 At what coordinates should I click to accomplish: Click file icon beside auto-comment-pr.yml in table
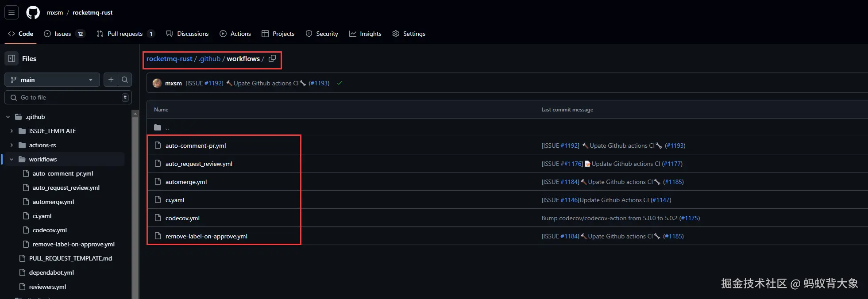tap(158, 146)
